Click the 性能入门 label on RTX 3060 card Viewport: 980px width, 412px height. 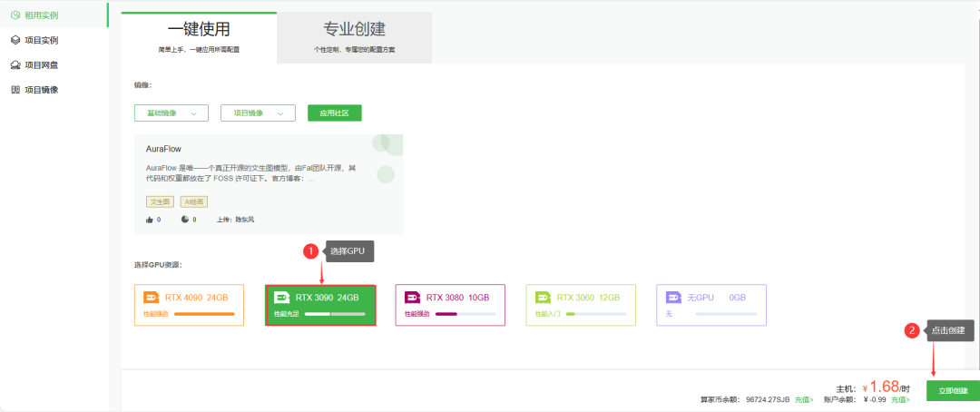coord(547,314)
